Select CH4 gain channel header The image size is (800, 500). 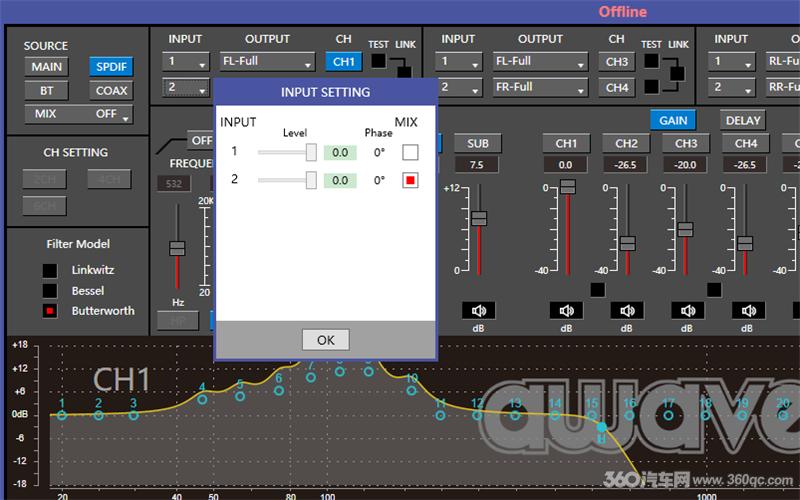745,143
